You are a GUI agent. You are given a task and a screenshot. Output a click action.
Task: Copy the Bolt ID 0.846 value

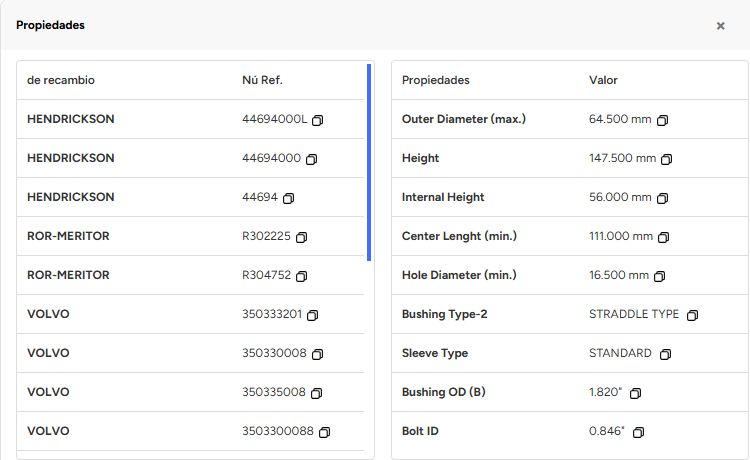tap(638, 432)
